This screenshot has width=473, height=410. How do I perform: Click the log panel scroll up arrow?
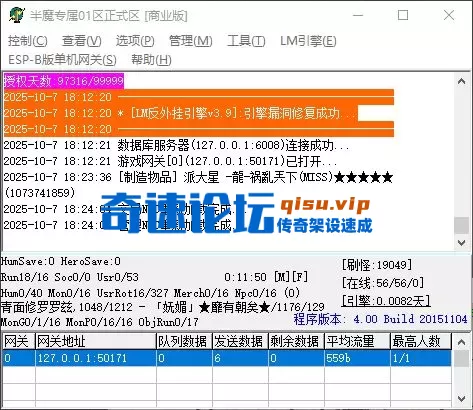pos(462,82)
